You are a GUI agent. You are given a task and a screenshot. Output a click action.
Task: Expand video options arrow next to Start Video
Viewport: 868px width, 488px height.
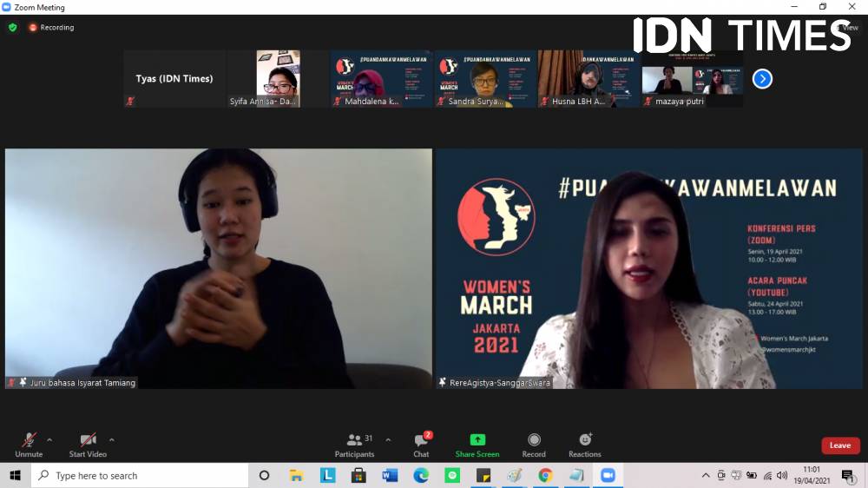[x=112, y=440]
